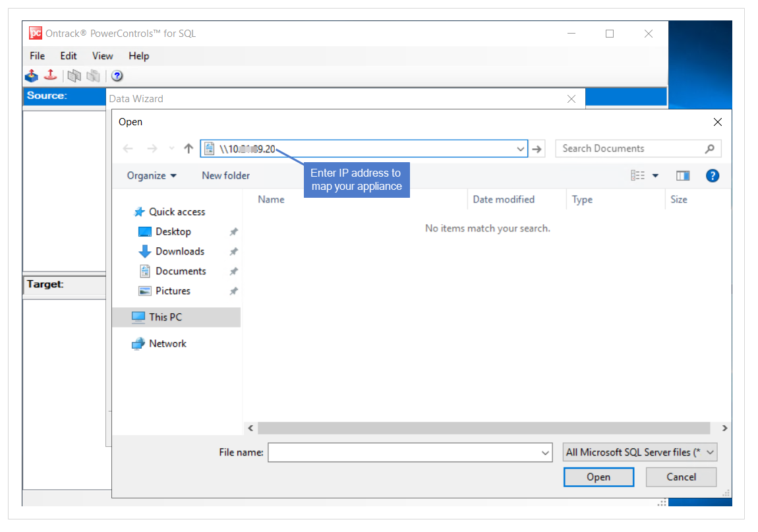The image size is (758, 532).
Task: Go forward using the Open dialog forward arrow
Action: click(152, 148)
